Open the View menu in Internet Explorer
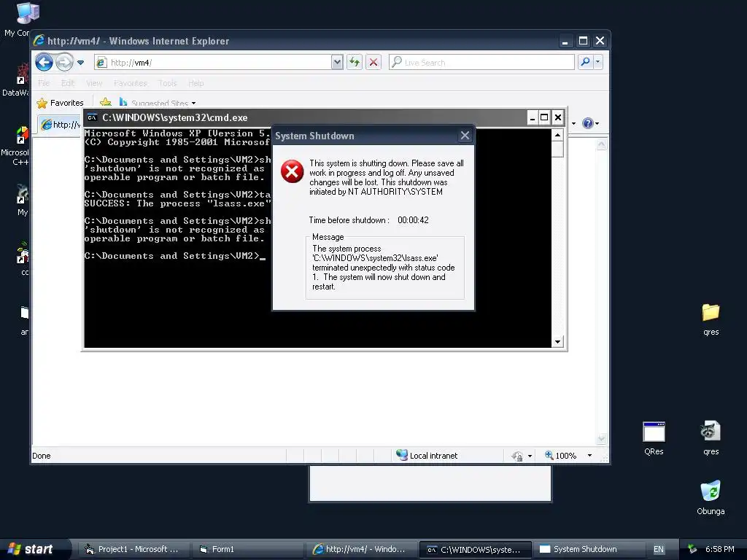This screenshot has height=560, width=747. 94,83
